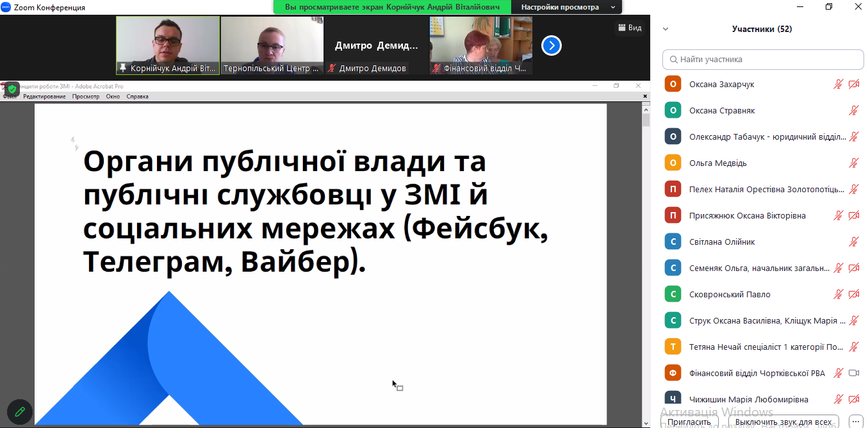Click Присяжнюк Оксана's disabled camera icon
Viewport: 868px width, 428px height.
[x=853, y=215]
